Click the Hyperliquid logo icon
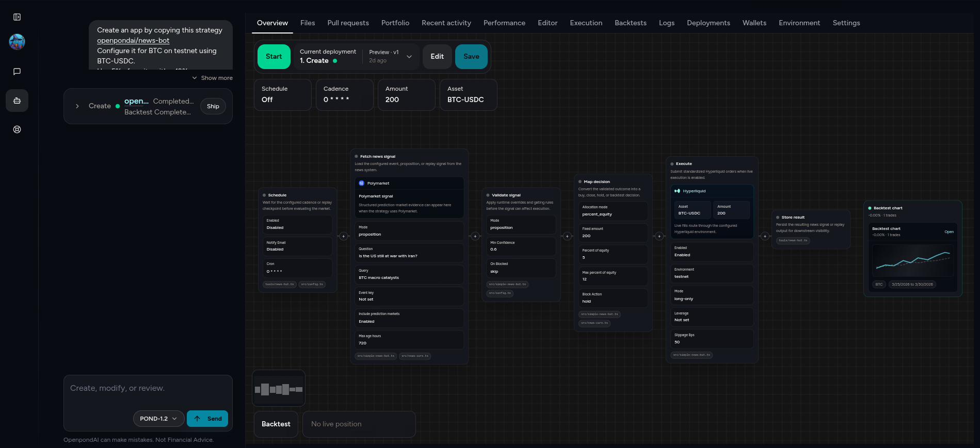 (x=677, y=191)
